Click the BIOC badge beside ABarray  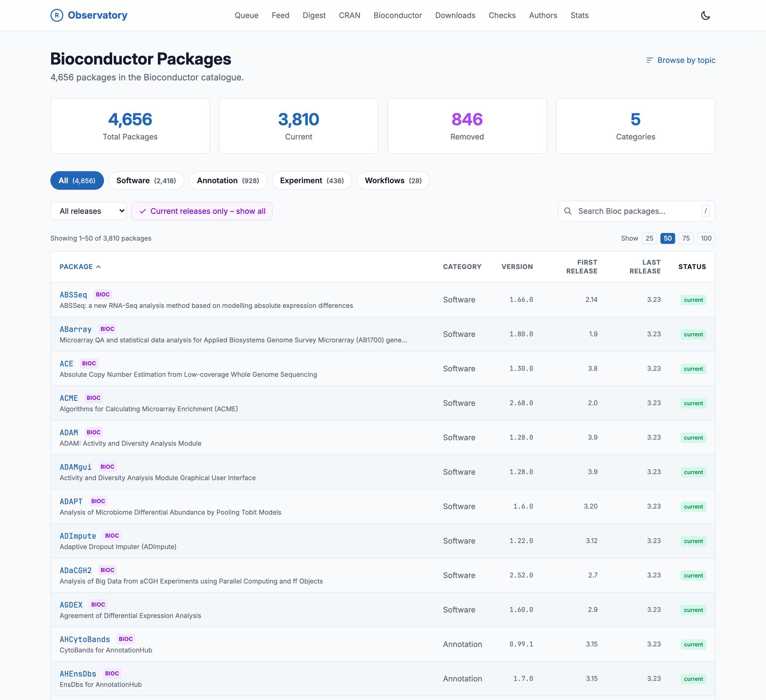coord(107,329)
